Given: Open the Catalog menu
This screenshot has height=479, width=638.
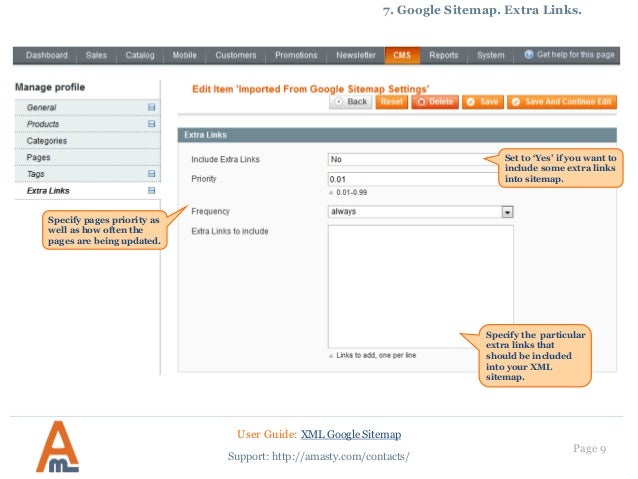Looking at the screenshot, I should (140, 55).
